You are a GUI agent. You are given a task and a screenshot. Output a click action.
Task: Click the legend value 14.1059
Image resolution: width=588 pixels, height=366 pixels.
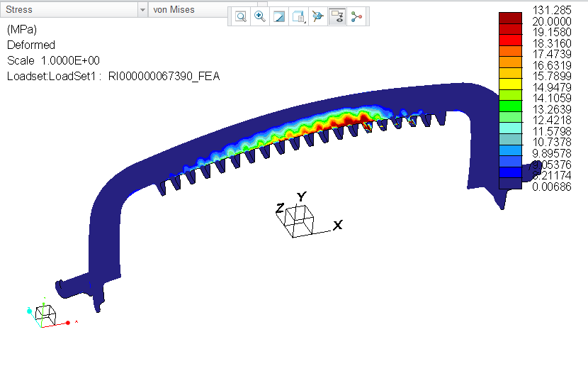552,99
